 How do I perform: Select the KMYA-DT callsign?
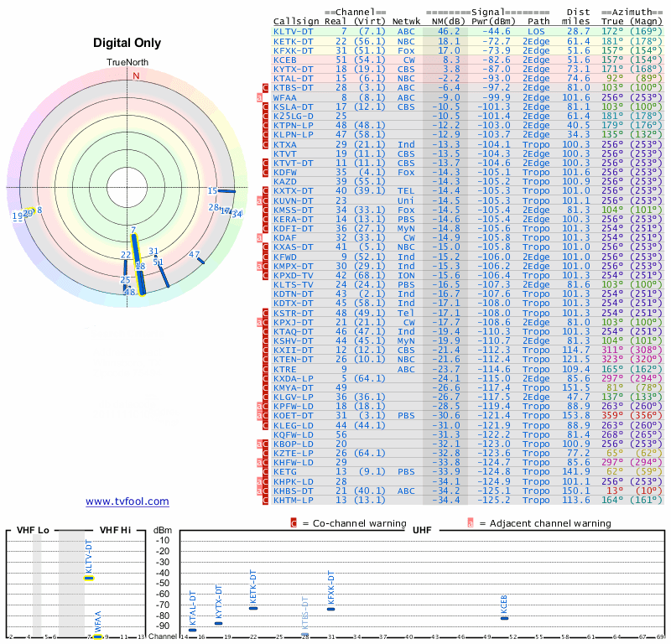[x=293, y=388]
